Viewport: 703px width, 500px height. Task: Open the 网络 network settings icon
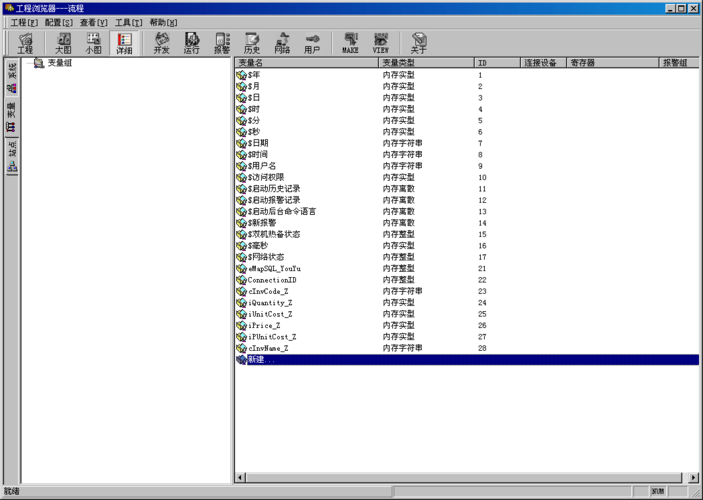282,42
